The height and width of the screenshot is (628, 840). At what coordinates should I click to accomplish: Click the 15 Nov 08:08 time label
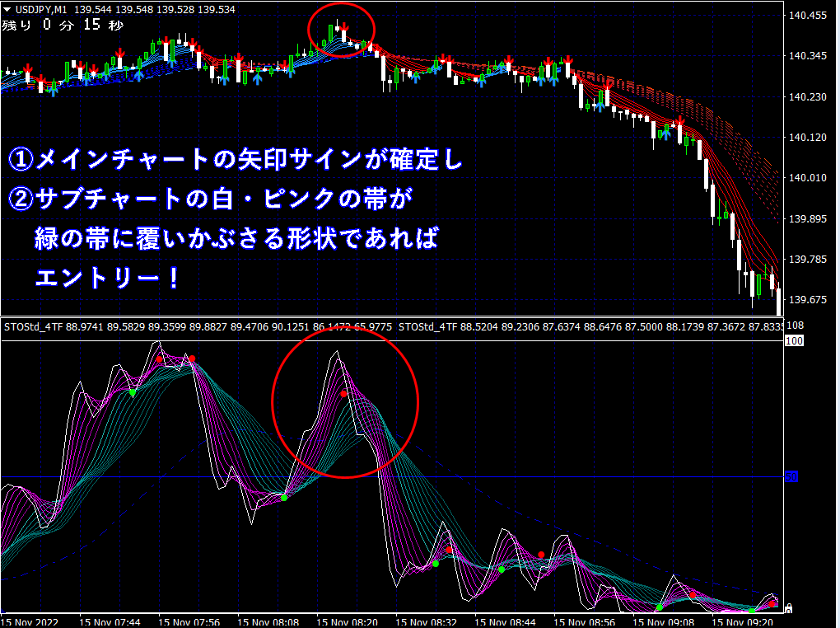(x=268, y=622)
